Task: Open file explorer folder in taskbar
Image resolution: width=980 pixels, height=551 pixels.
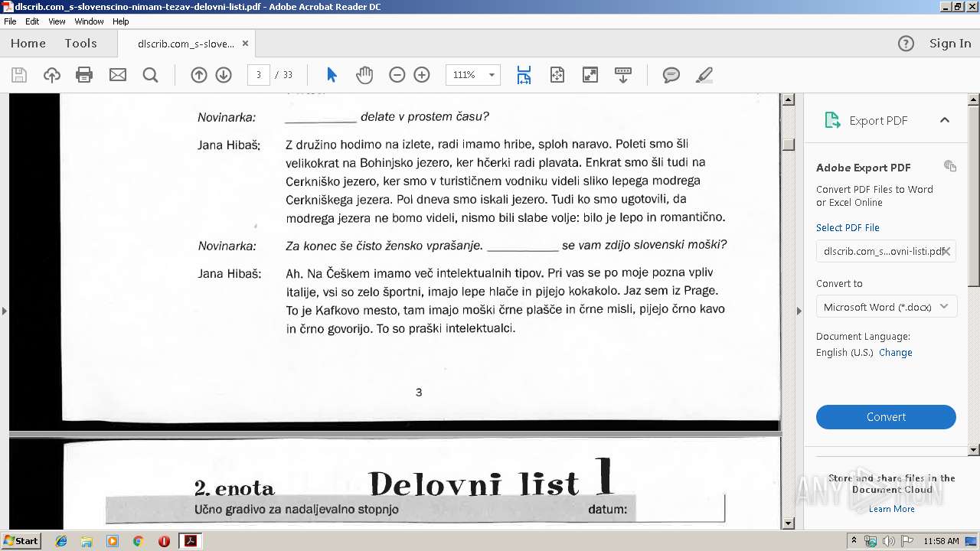Action: click(87, 541)
